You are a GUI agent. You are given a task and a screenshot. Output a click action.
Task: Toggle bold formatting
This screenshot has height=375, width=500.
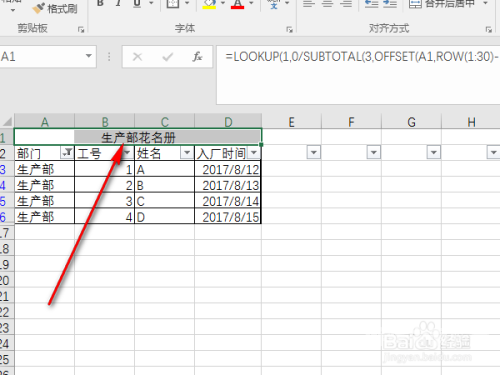coord(100,3)
